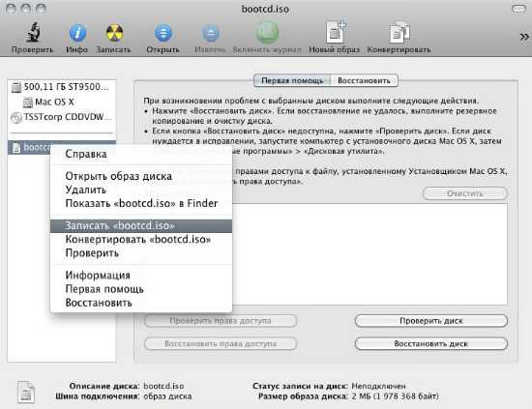Click the Проверить microscope toolbar icon
This screenshot has width=532, height=409.
33,33
